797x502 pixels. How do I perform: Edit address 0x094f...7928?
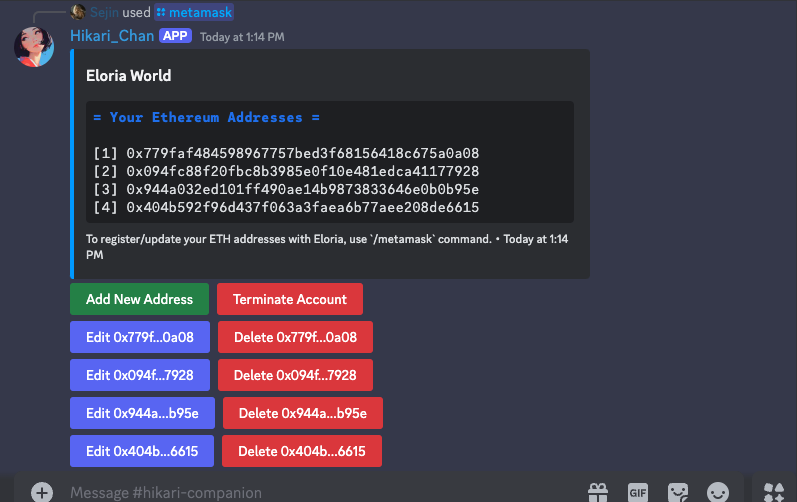pyautogui.click(x=140, y=375)
